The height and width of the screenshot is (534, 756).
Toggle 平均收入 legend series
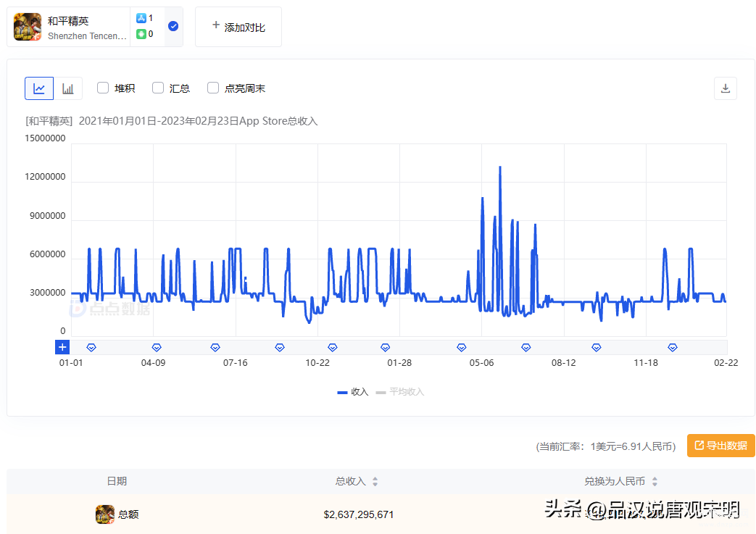point(399,392)
